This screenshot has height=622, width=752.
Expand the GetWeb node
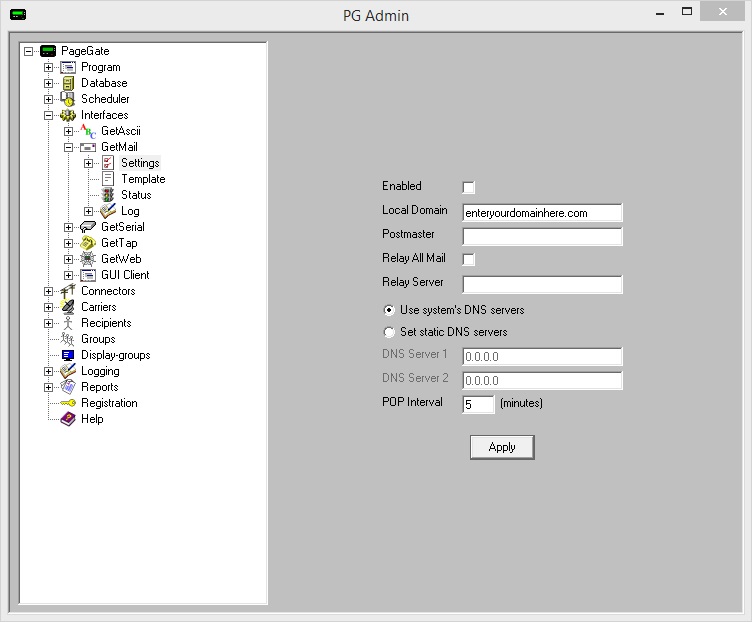coord(69,259)
